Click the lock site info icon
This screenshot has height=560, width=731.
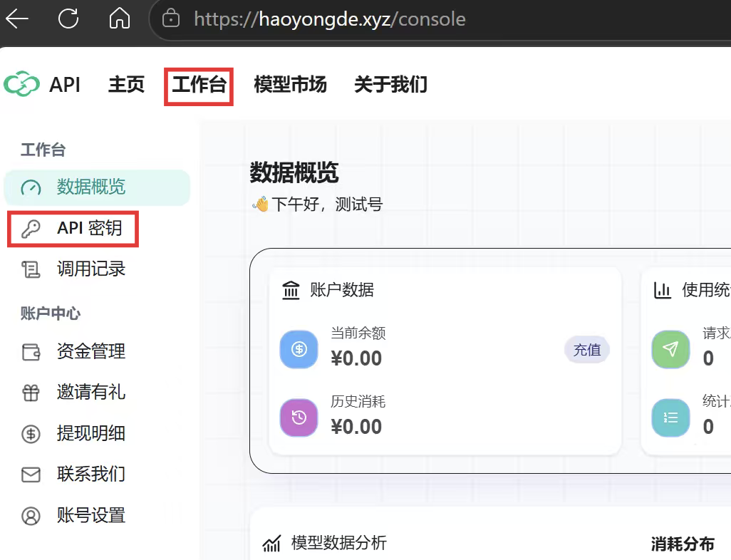170,19
